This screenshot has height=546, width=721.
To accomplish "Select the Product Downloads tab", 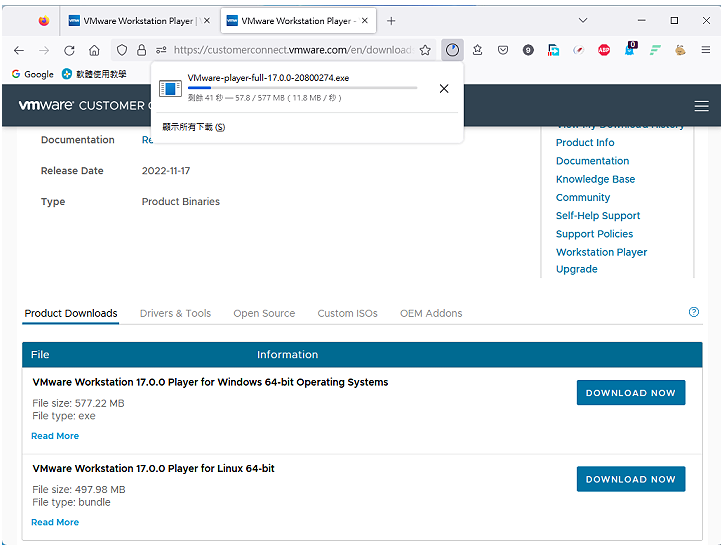I will click(x=71, y=313).
